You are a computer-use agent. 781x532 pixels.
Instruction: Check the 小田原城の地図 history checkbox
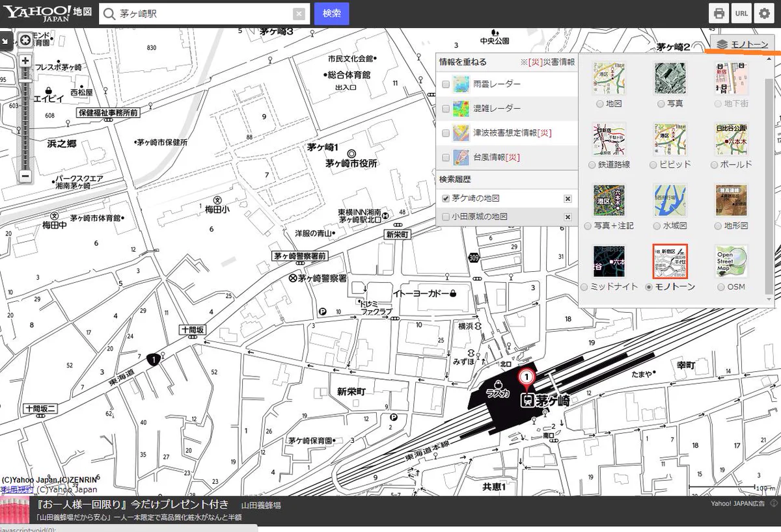tap(446, 217)
